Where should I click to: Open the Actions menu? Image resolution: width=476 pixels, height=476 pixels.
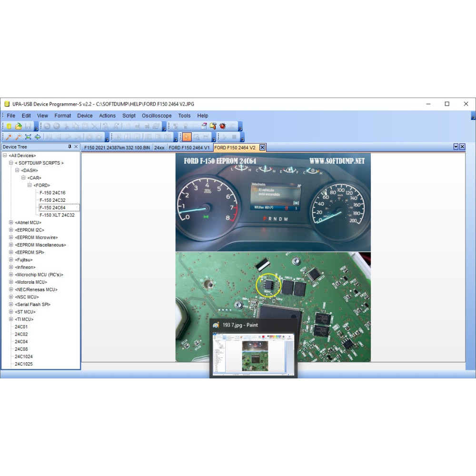tap(107, 116)
